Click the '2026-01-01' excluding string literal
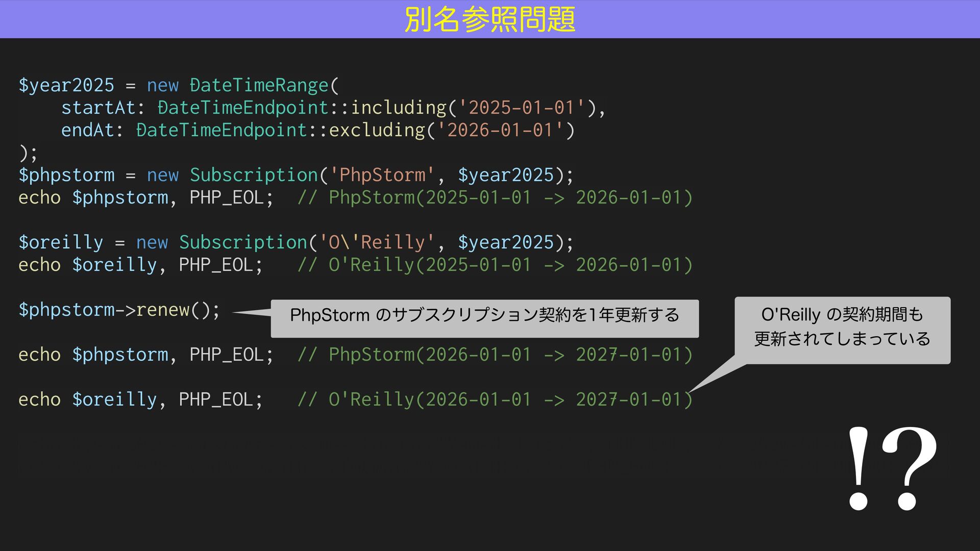 tap(500, 130)
